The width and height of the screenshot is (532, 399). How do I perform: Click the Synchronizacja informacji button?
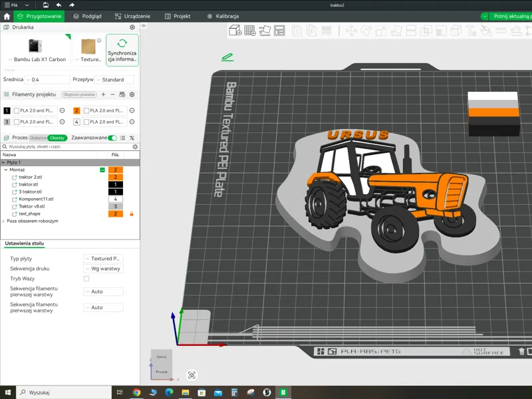tap(122, 51)
